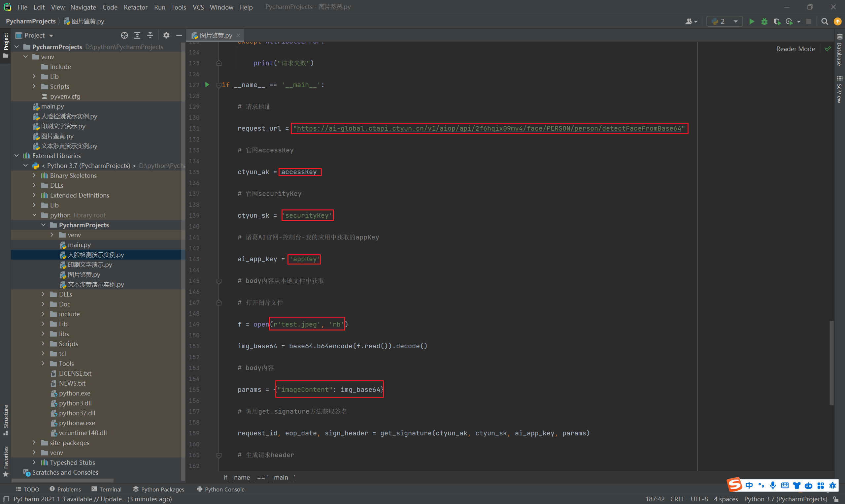845x504 pixels.
Task: Click the Select Opened File crosshair icon
Action: point(124,35)
